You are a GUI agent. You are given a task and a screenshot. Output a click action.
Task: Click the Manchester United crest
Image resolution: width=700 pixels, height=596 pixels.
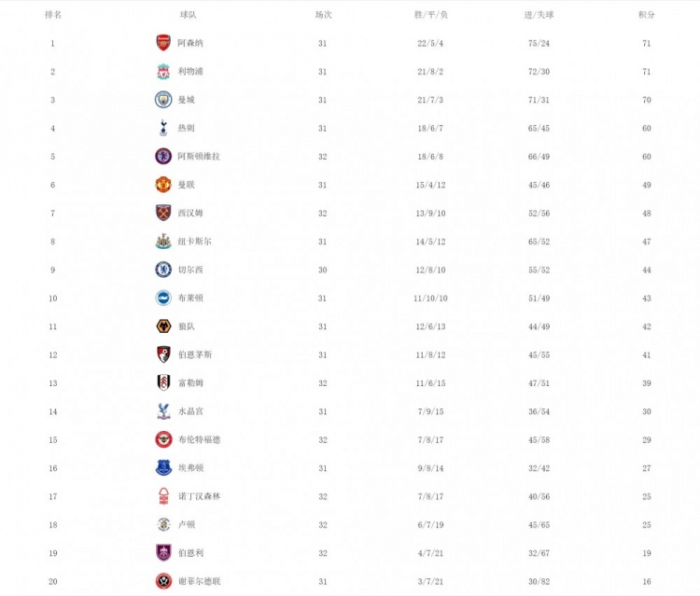[163, 185]
